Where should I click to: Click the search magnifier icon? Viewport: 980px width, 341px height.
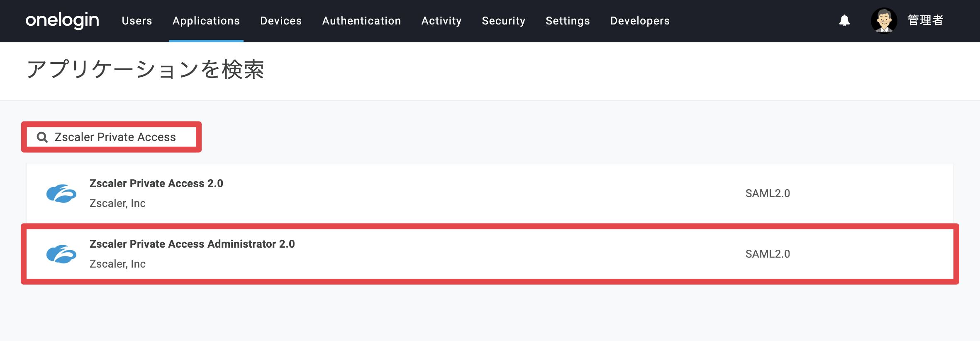42,137
